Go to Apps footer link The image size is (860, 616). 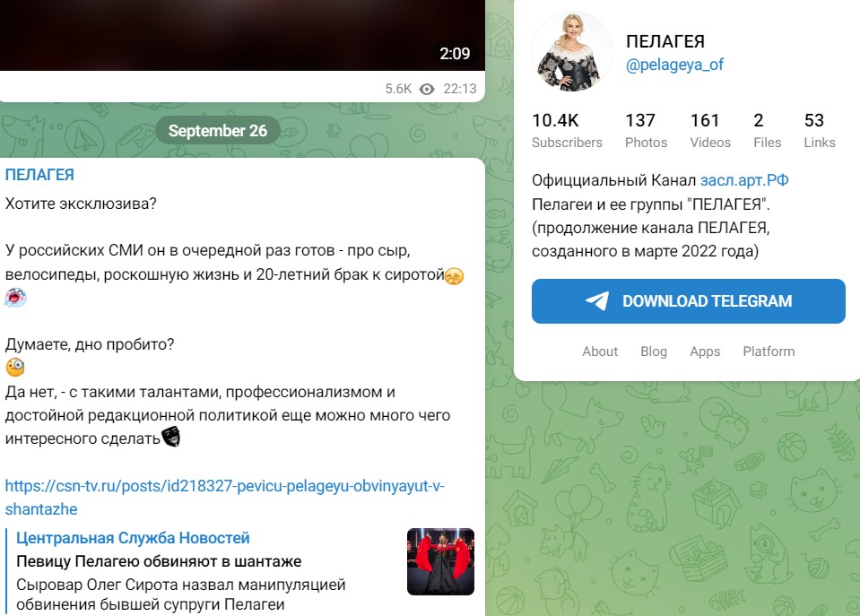click(705, 351)
